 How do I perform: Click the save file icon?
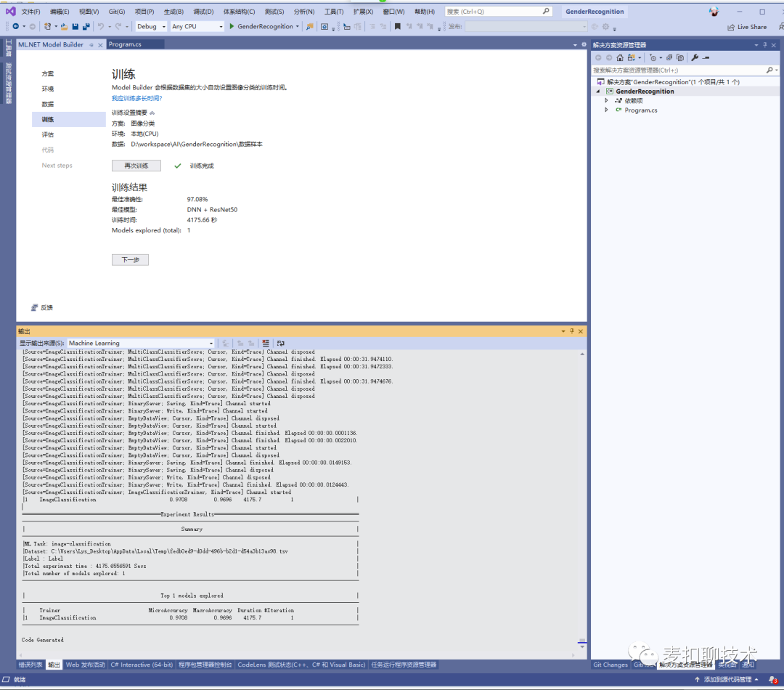(x=75, y=27)
